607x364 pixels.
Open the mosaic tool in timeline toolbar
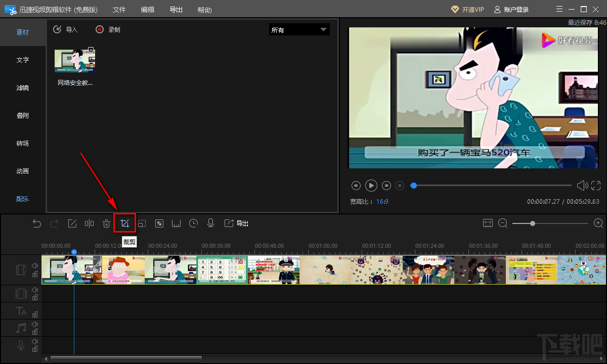coord(159,223)
